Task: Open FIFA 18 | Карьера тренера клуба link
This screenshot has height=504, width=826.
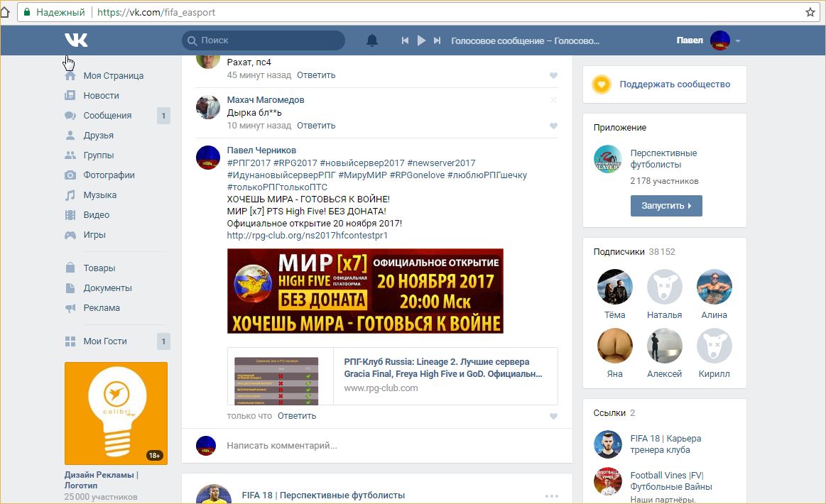Action: coord(666,444)
